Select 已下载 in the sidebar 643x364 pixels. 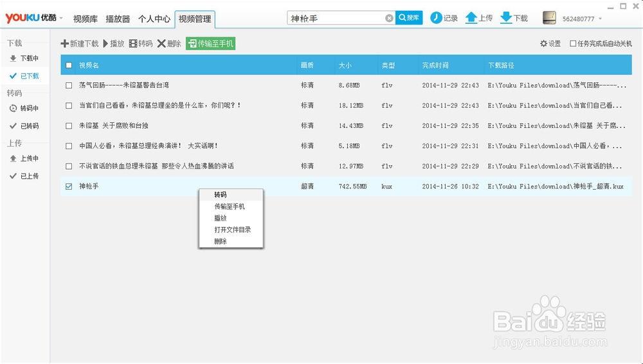[x=24, y=76]
